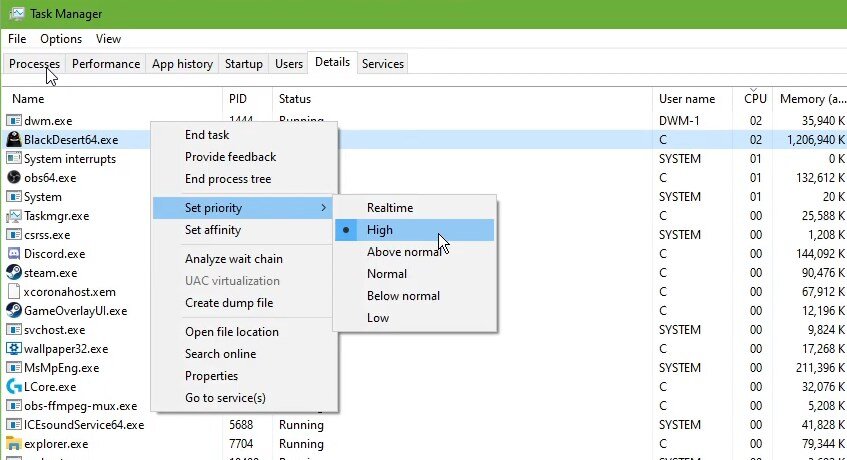Open the File menu
Screen dimensions: 847x460
17,39
